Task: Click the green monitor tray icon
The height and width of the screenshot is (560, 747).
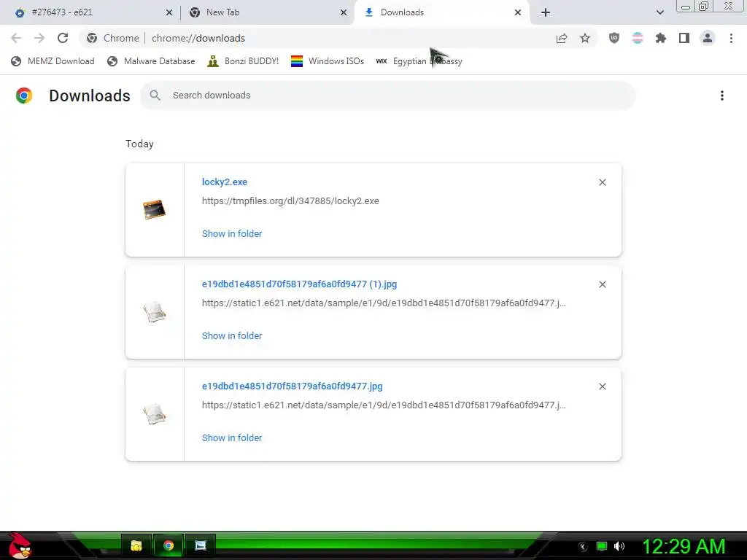Action: click(602, 546)
